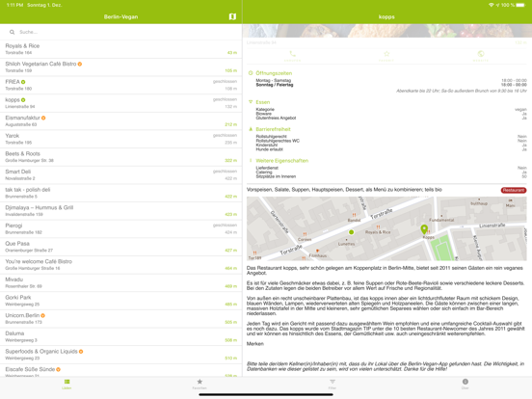532x399 pixels.
Task: Tap the Royals & Rice marker on map
Action: (378, 227)
